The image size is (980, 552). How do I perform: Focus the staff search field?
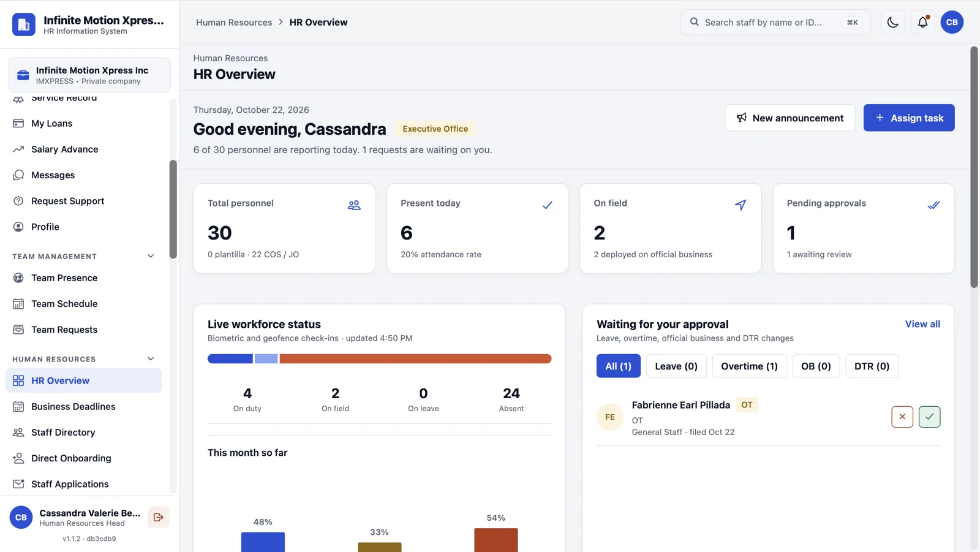point(775,22)
